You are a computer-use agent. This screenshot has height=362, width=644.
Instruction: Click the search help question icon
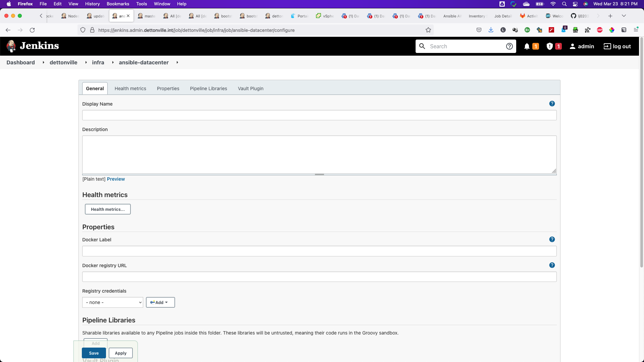[x=509, y=47]
